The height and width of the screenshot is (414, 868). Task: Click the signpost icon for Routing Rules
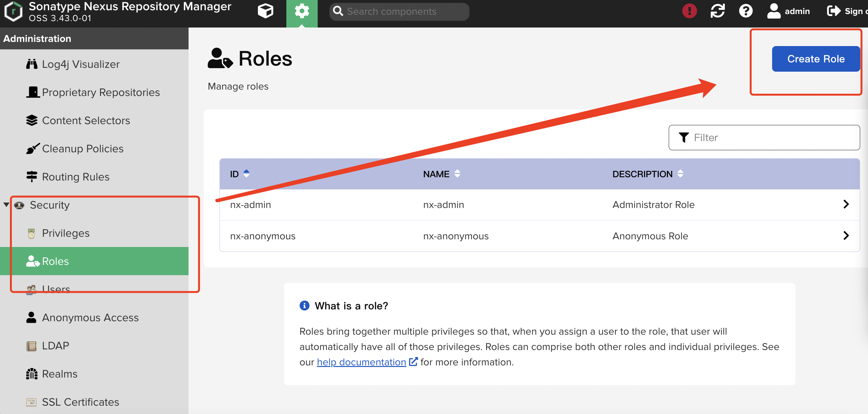32,177
